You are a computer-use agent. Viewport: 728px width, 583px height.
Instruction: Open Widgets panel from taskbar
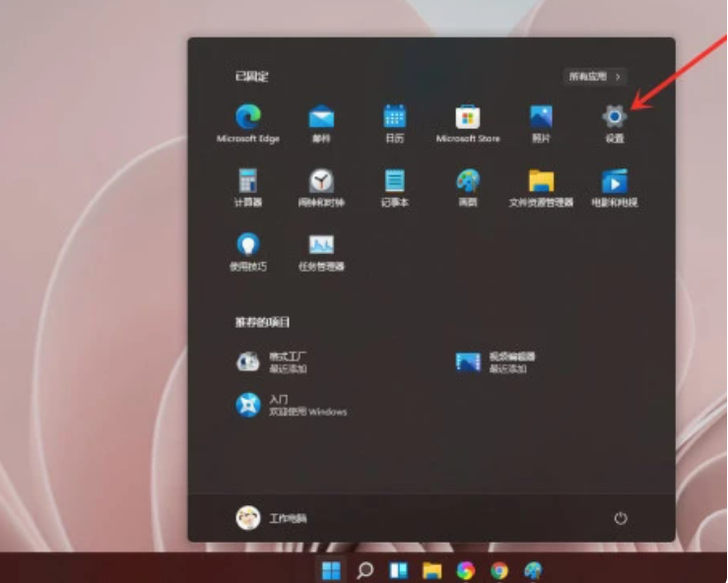point(398,570)
